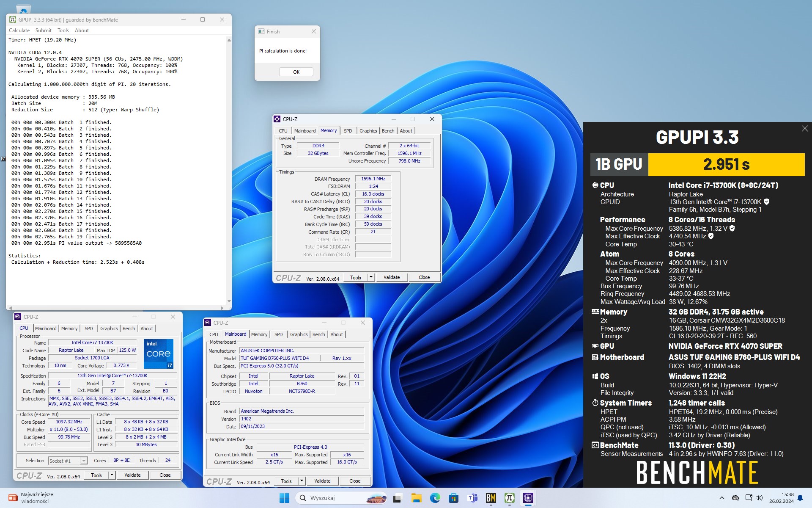Switch to GPUPI via taskbar pi icon

(509, 498)
